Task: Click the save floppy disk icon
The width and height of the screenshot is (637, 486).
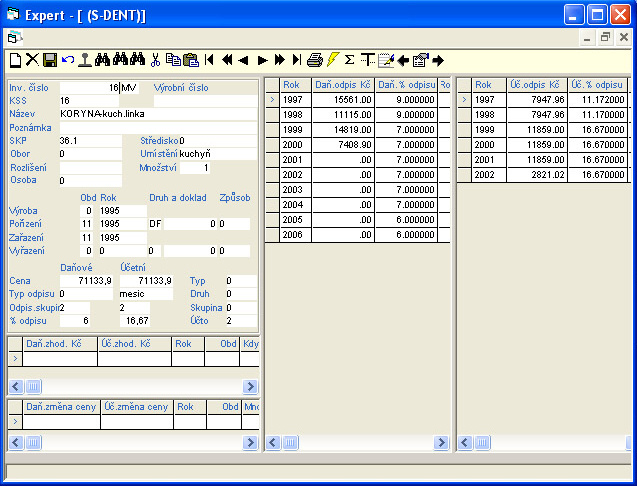Action: coord(49,60)
